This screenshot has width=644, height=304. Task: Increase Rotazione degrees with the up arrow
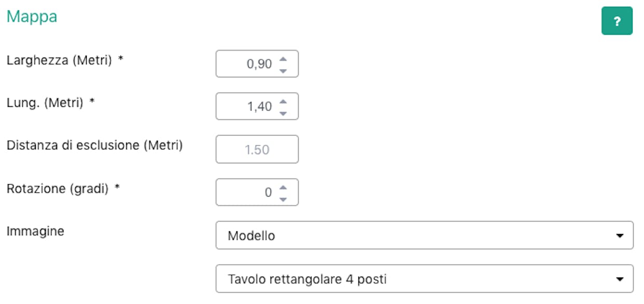click(283, 187)
